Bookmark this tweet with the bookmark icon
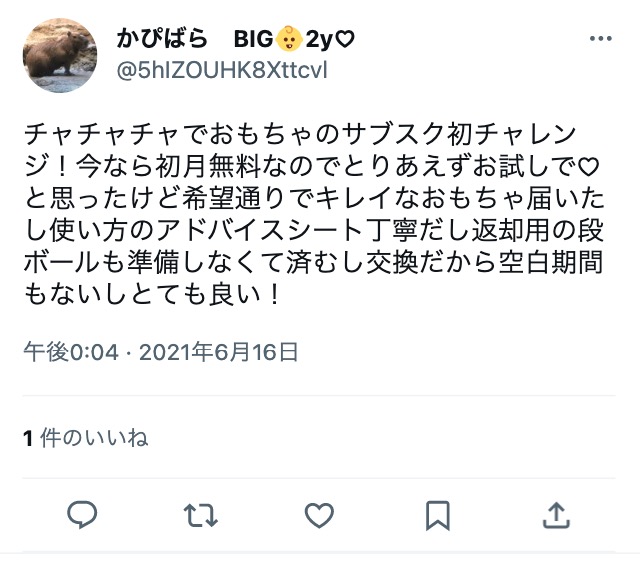Viewport: 640px width, 566px height. [438, 516]
